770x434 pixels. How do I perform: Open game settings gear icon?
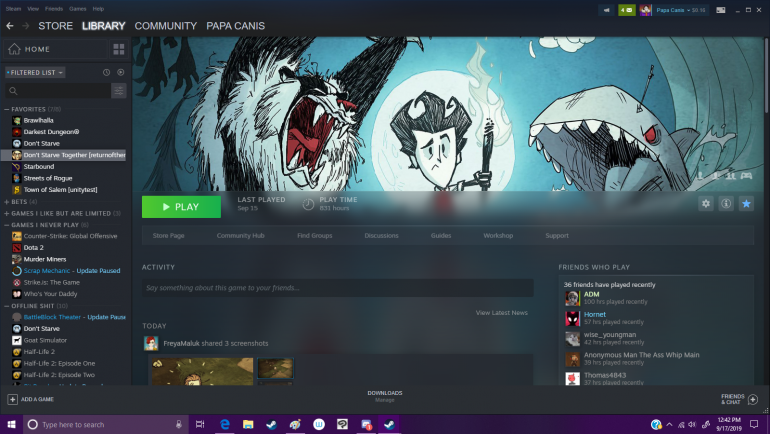[x=706, y=203]
